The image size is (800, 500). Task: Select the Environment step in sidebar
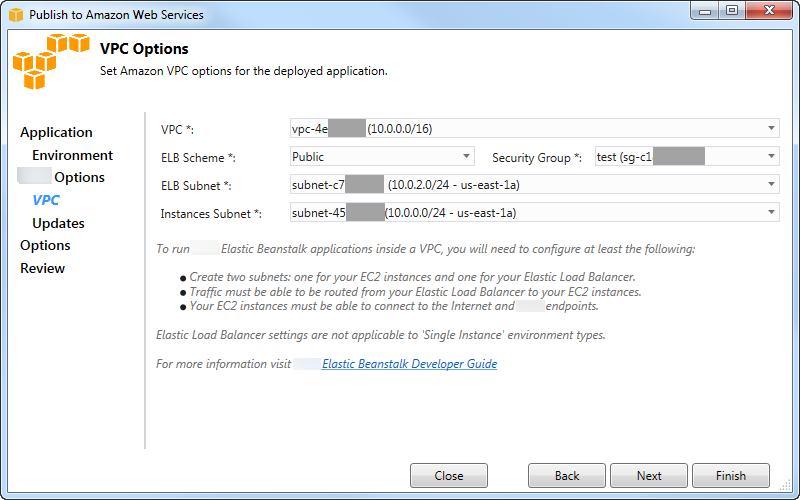point(72,155)
